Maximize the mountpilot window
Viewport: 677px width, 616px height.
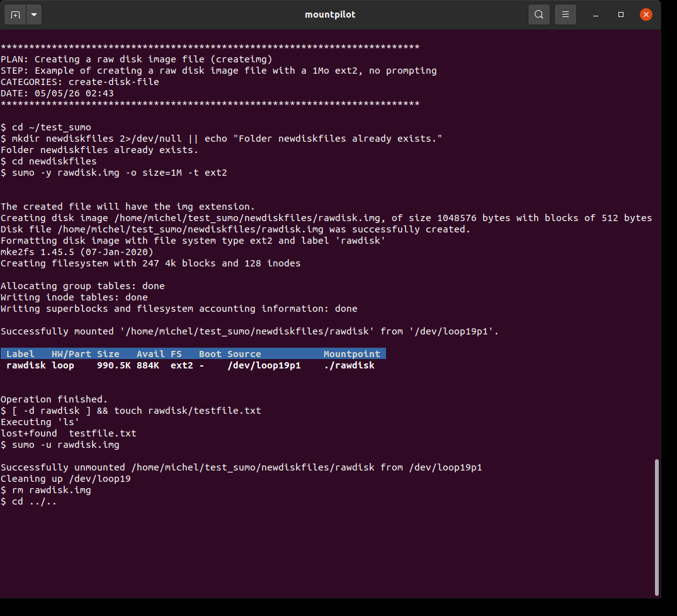621,14
